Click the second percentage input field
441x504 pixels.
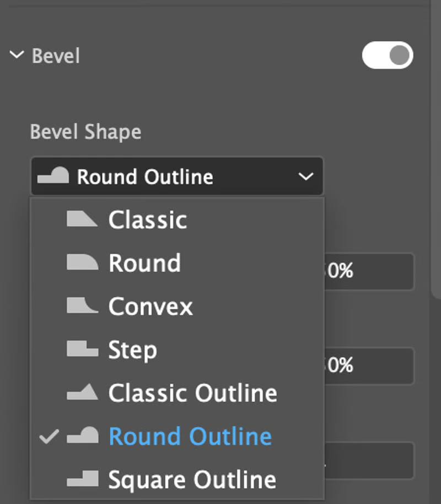(x=368, y=366)
